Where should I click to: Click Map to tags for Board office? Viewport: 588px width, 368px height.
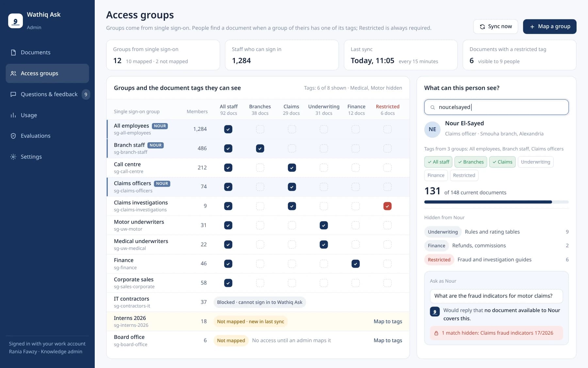point(388,341)
